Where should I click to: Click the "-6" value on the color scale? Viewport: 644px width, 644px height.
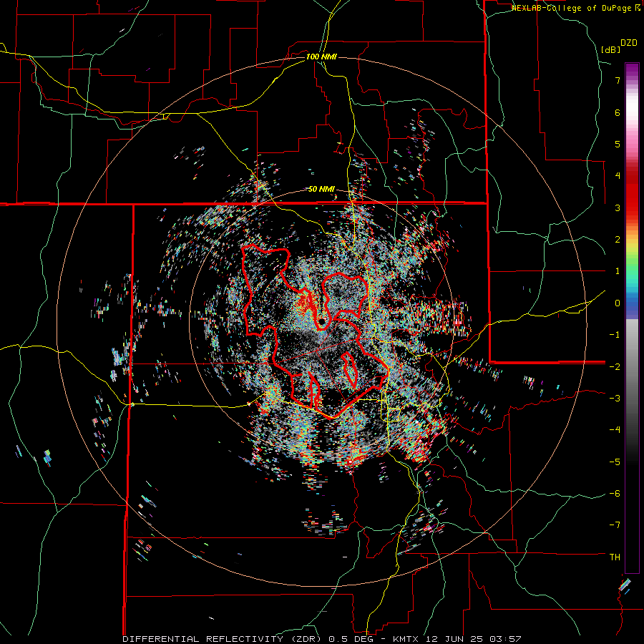(x=615, y=494)
